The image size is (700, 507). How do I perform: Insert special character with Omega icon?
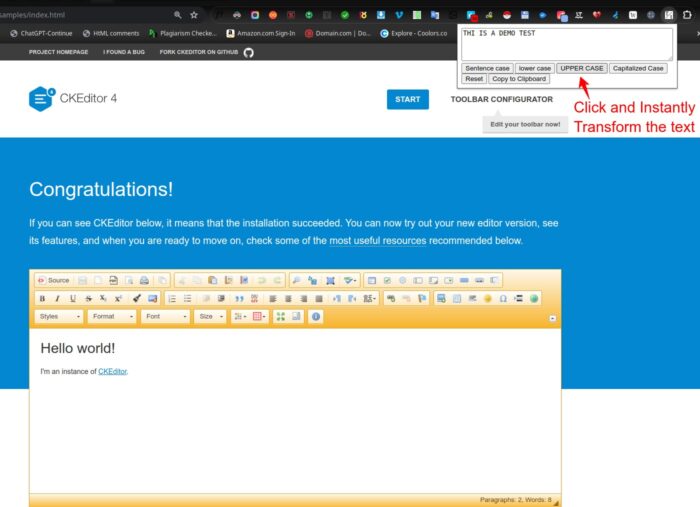[x=503, y=299]
